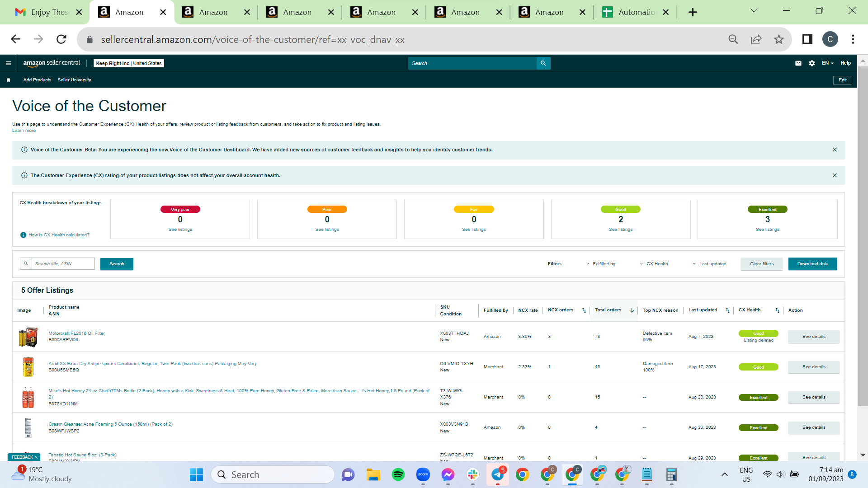Launch Spotify from the taskbar
Viewport: 868px width, 488px height.
[x=398, y=474]
